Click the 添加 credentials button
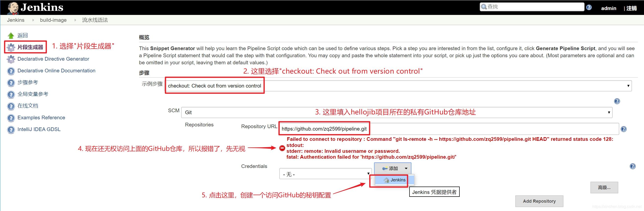This screenshot has width=644, height=211. point(393,168)
